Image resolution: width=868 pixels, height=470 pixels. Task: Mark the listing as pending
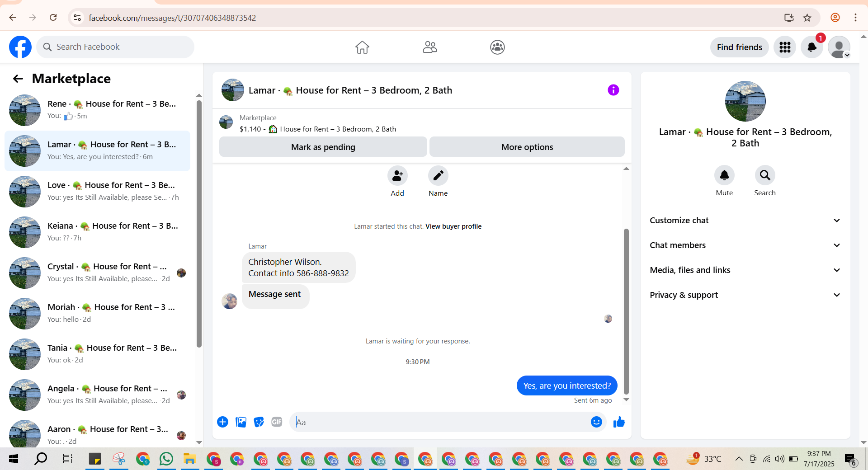point(323,147)
